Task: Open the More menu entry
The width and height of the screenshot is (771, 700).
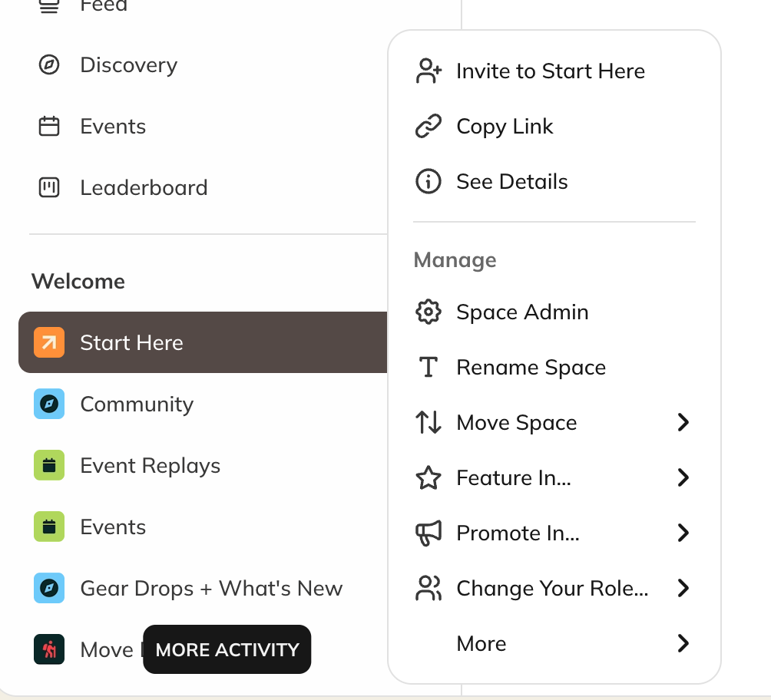Action: (x=554, y=643)
